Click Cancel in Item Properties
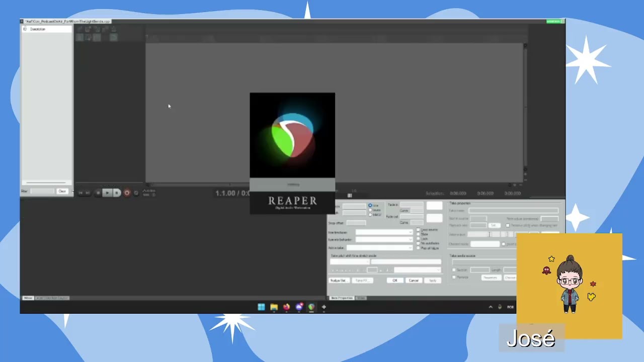The height and width of the screenshot is (362, 644). point(414,280)
